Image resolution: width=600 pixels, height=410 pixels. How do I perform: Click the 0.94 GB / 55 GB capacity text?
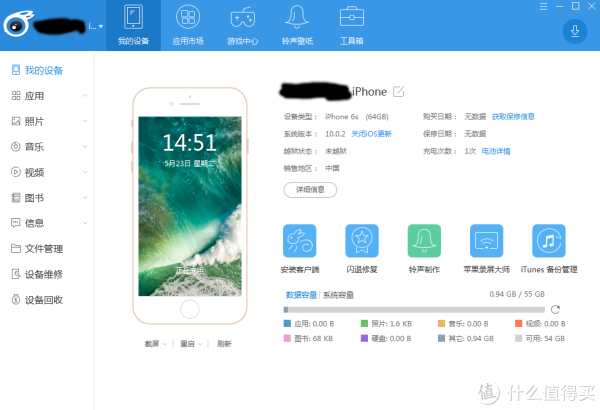pyautogui.click(x=517, y=294)
